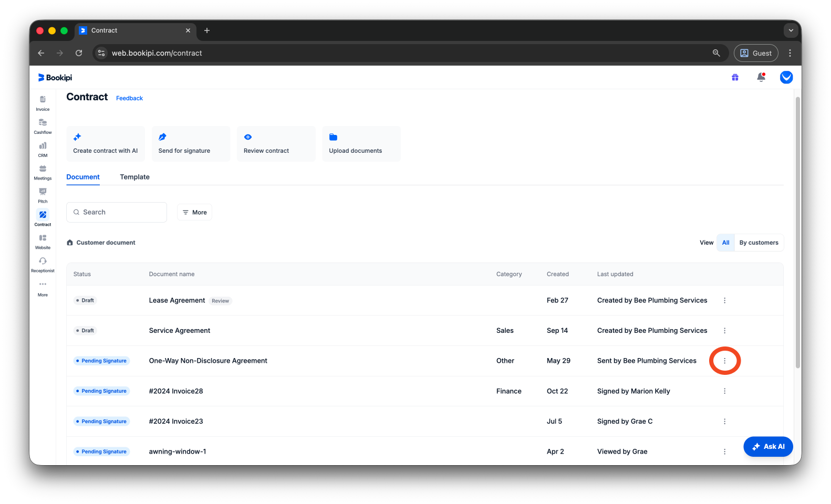The height and width of the screenshot is (504, 831).
Task: Click the gift icon in header
Action: 735,78
